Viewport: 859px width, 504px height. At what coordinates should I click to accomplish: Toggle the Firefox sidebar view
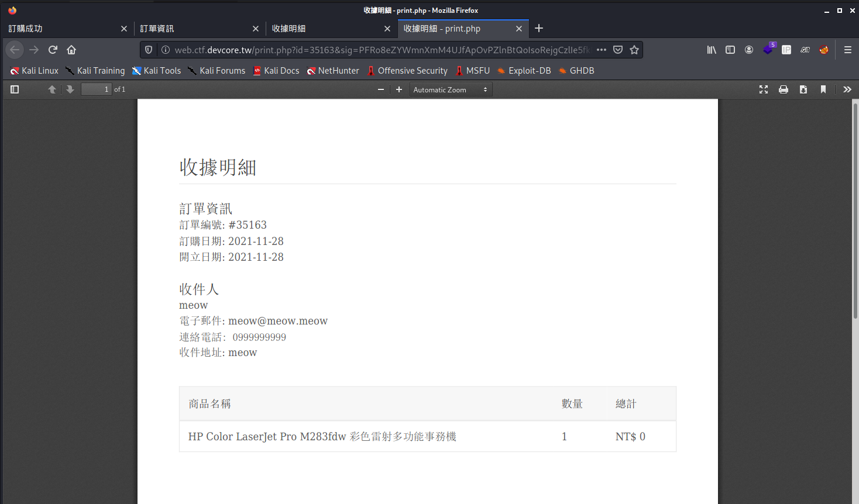[x=730, y=50]
